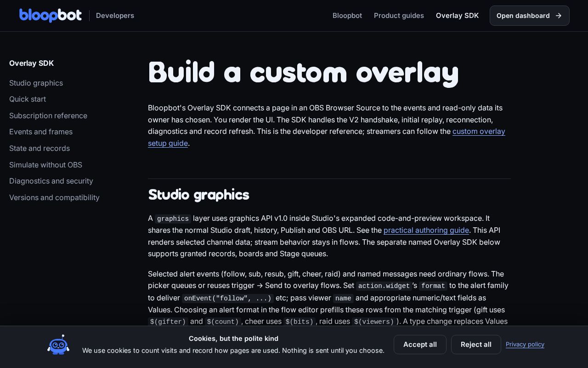Open the Privacy policy link

[x=525, y=344]
